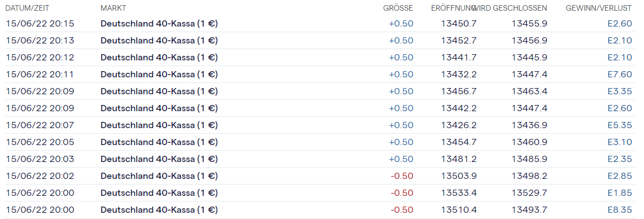Select the trade with opening price 13456.7
The width and height of the screenshot is (644, 219).
[320, 91]
